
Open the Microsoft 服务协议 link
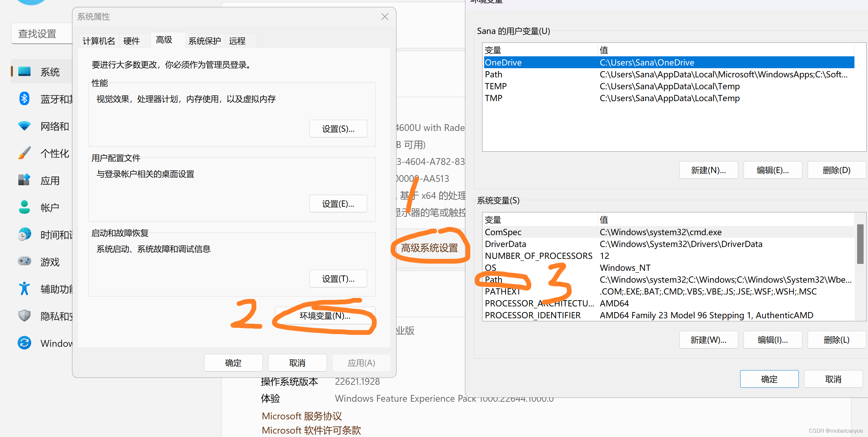(301, 416)
